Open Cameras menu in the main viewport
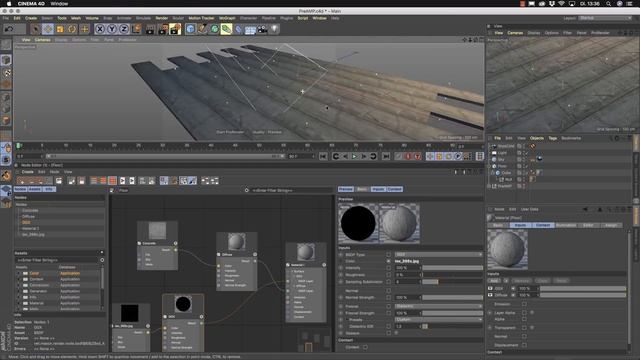The height and width of the screenshot is (360, 640). click(x=42, y=40)
